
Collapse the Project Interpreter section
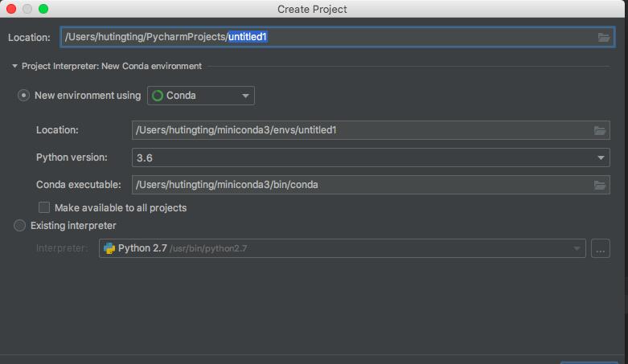pyautogui.click(x=14, y=66)
